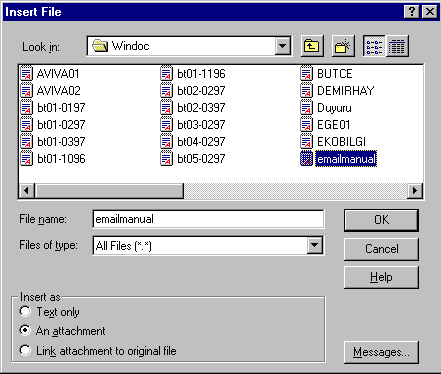
Task: Select file name text EKOBILGI
Action: 342,142
